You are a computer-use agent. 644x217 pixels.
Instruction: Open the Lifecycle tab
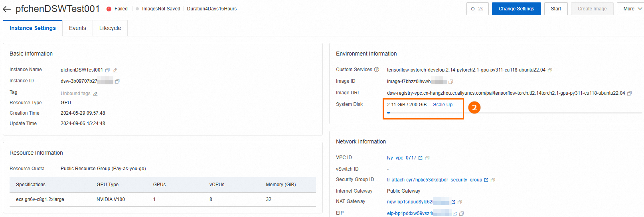110,28
